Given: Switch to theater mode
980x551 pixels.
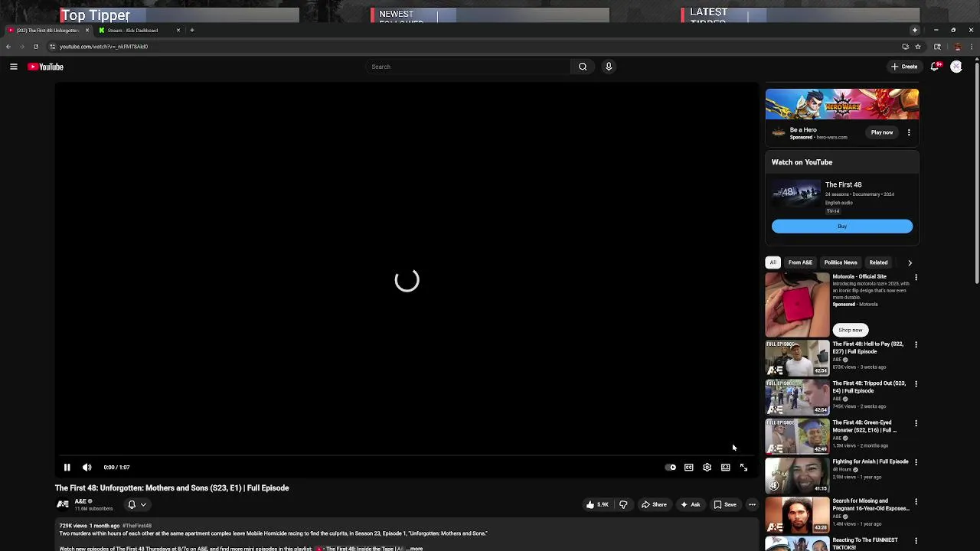Looking at the screenshot, I should pos(725,467).
